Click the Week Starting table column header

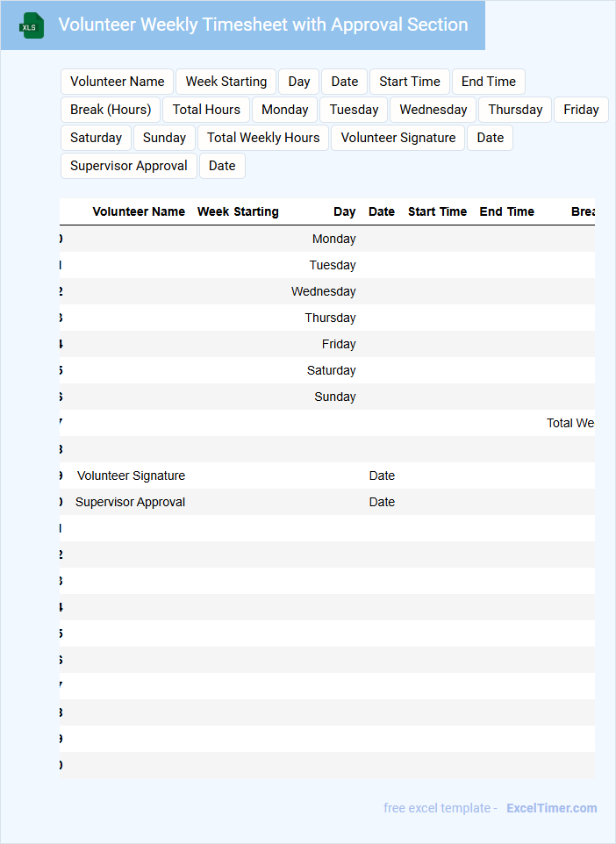pyautogui.click(x=238, y=211)
